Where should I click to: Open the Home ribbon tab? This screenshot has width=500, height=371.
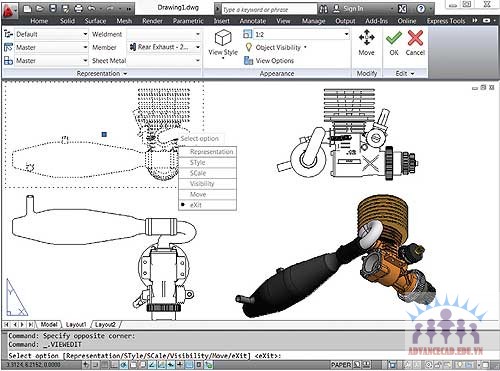(x=39, y=21)
